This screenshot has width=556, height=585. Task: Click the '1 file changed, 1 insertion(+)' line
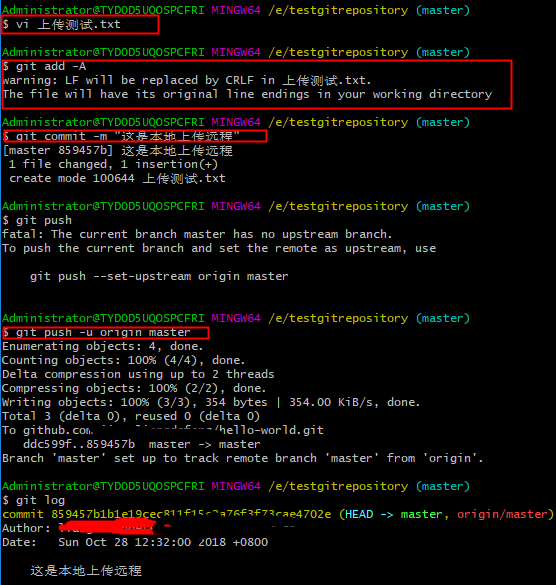click(x=113, y=164)
